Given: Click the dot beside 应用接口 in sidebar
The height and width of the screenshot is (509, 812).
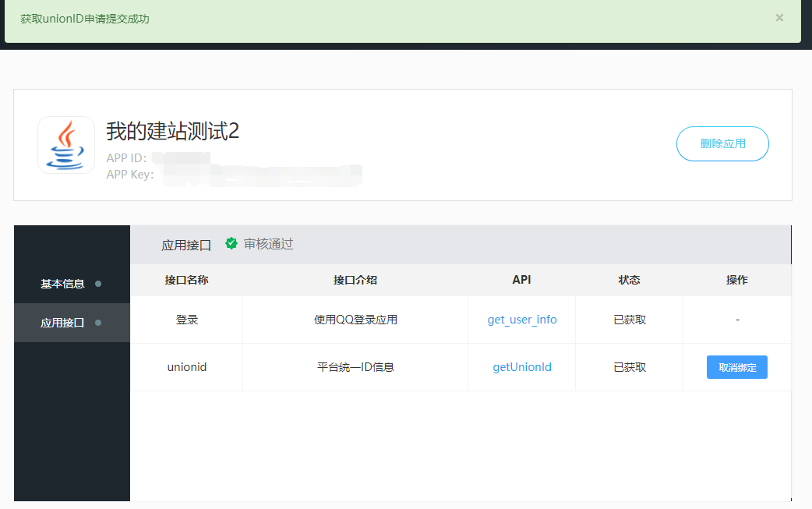Looking at the screenshot, I should click(x=98, y=323).
